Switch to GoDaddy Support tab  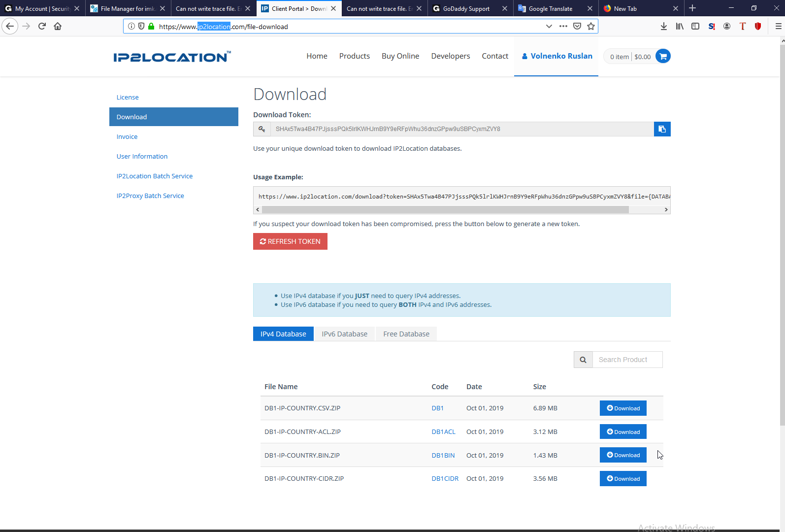pos(470,8)
